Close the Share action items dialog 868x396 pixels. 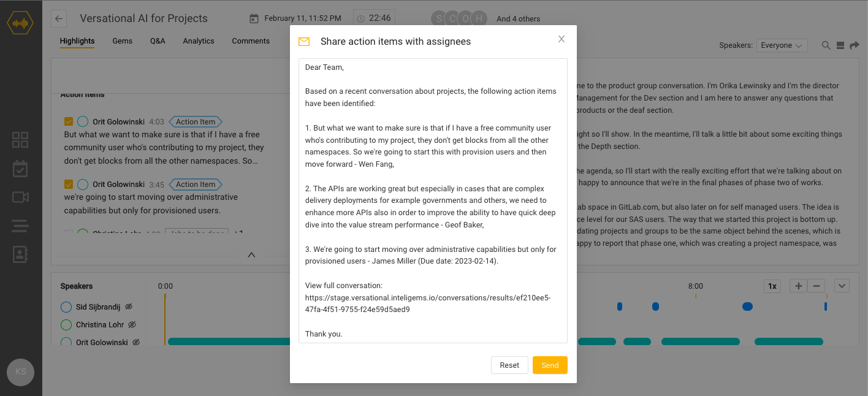(561, 39)
